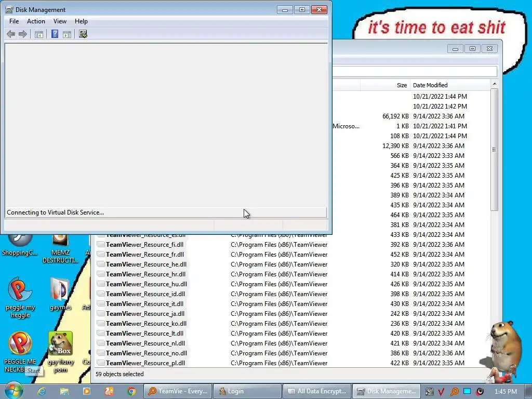The height and width of the screenshot is (399, 532).
Task: Sort by the Date Modified column header
Action: (450, 85)
